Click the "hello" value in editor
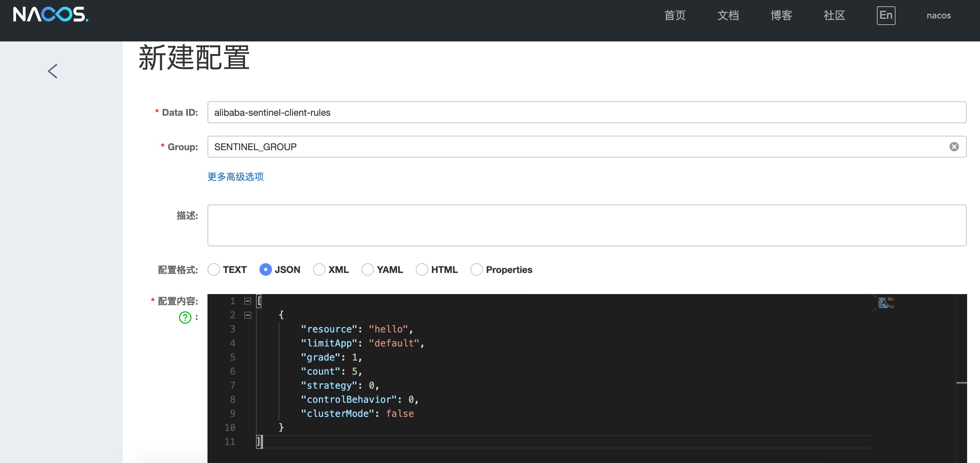This screenshot has width=980, height=463. [x=388, y=329]
